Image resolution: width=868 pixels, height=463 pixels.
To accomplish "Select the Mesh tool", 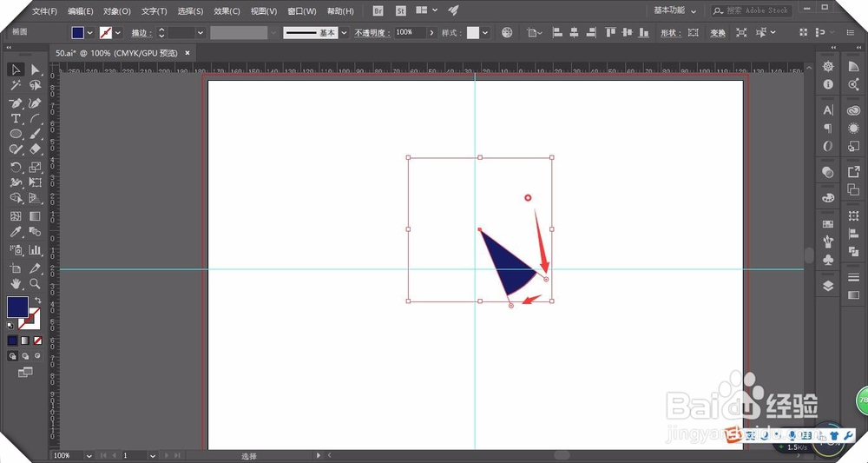I will click(16, 216).
